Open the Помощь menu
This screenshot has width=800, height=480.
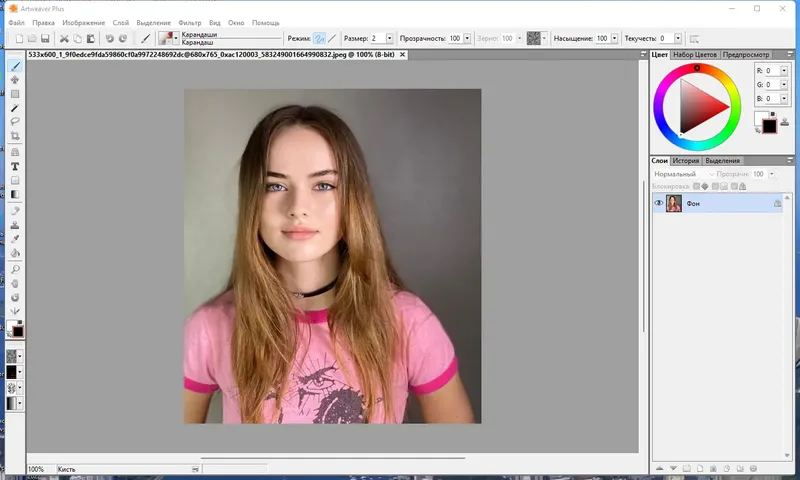point(266,23)
